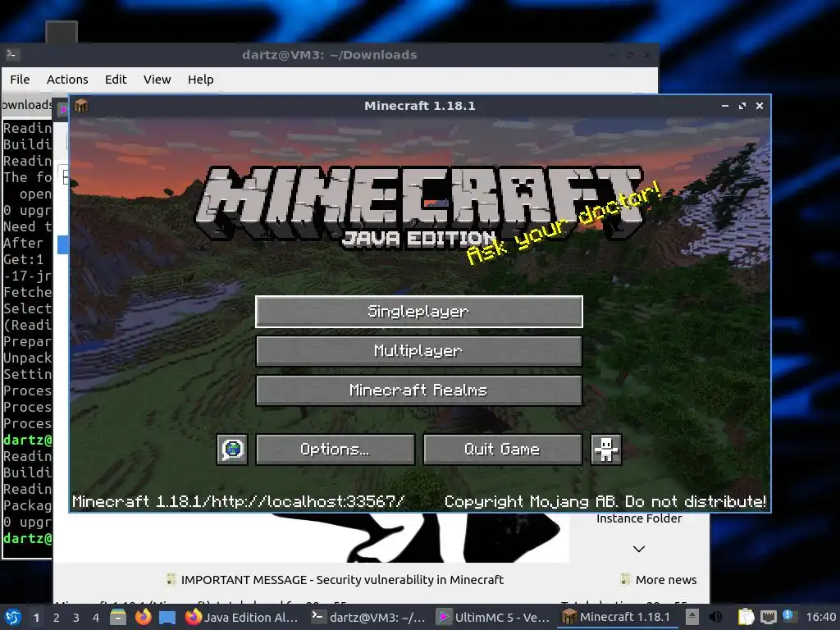This screenshot has height=630, width=840.
Task: Launch Firefox from taskbar quick launcher
Action: (x=143, y=617)
